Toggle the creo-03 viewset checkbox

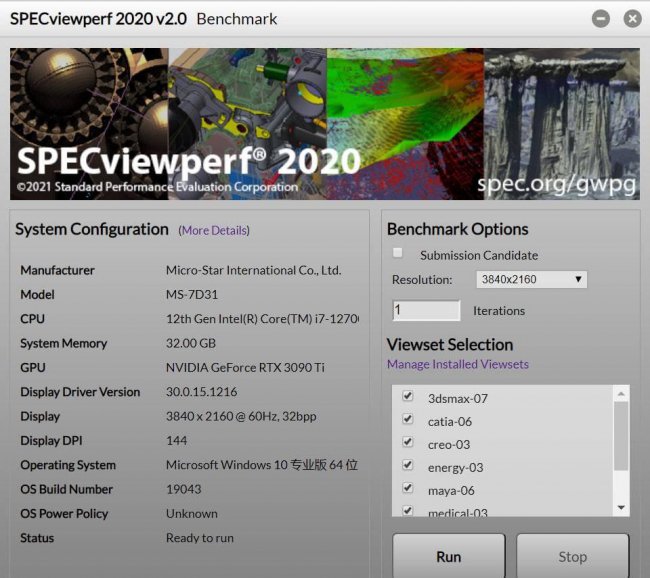click(x=407, y=442)
